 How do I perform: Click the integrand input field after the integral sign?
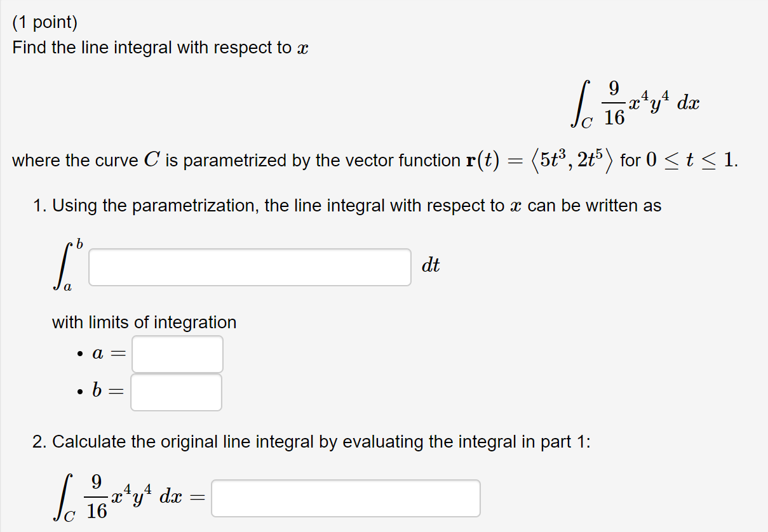coord(250,267)
